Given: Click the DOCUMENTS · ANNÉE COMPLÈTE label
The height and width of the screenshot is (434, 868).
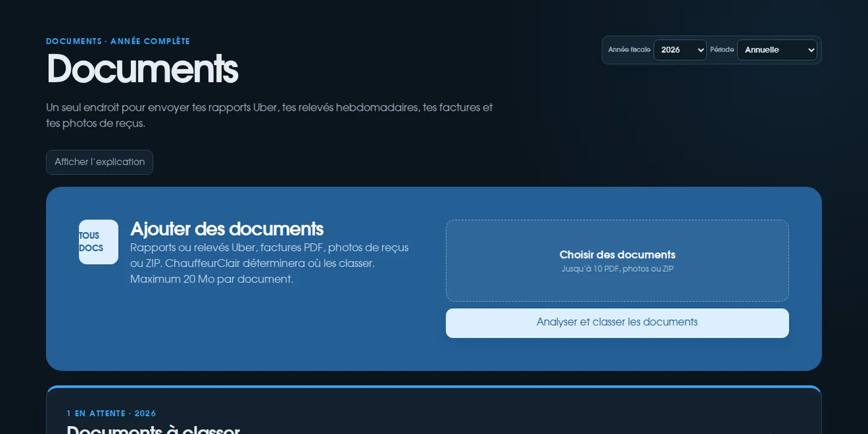Looking at the screenshot, I should (118, 42).
